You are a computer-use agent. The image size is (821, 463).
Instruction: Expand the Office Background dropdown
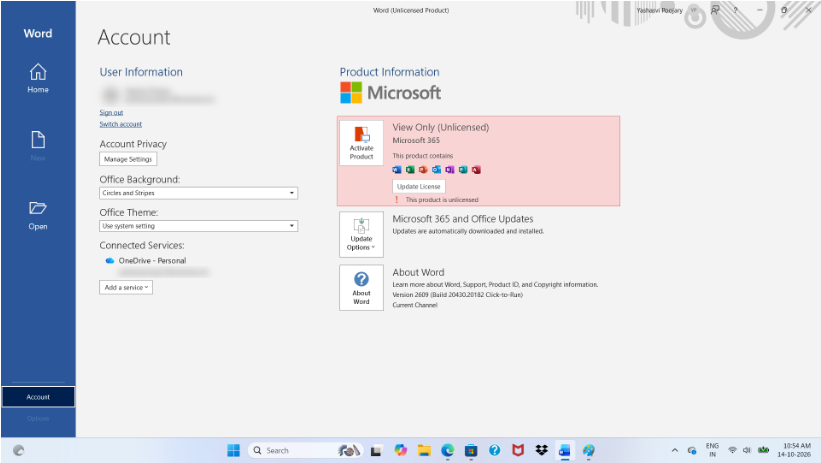click(x=198, y=193)
